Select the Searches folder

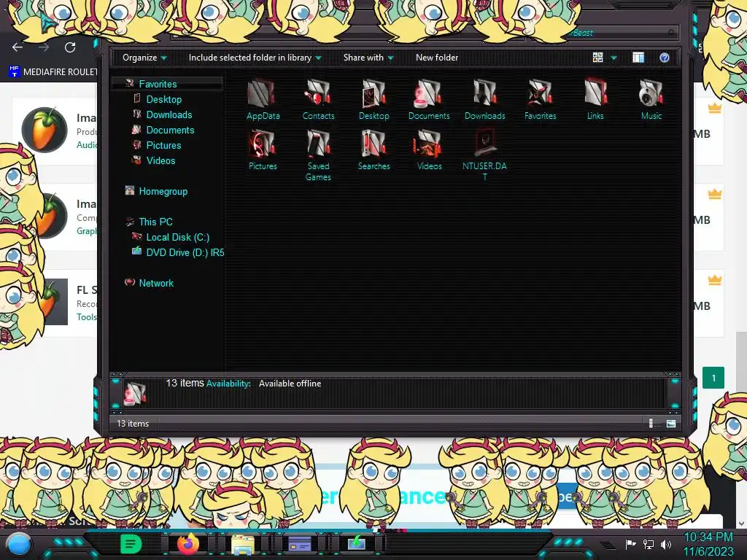coord(374,150)
